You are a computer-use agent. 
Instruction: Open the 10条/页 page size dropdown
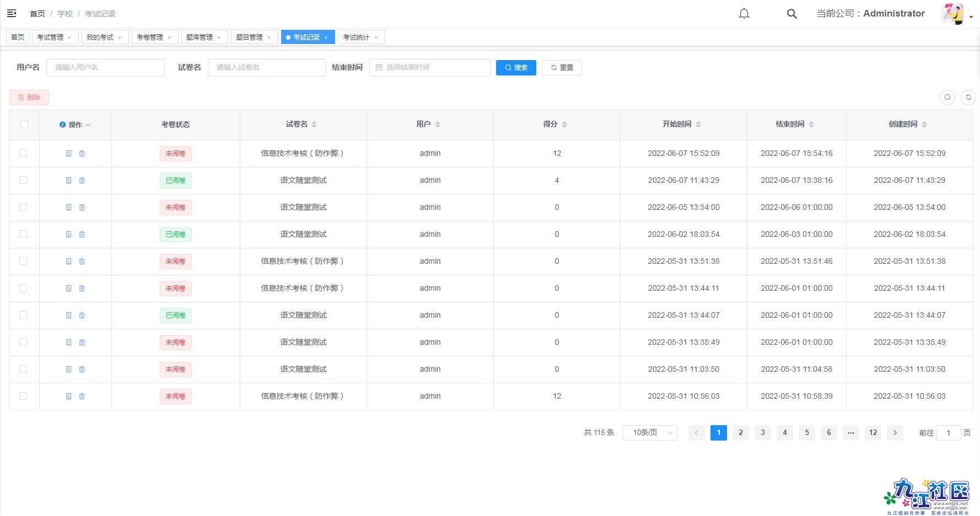point(649,433)
